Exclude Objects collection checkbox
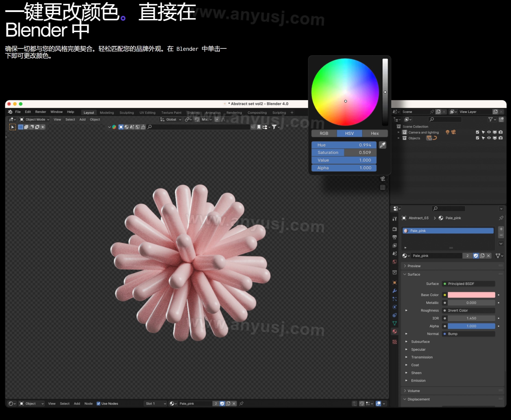The width and height of the screenshot is (511, 420). (477, 138)
